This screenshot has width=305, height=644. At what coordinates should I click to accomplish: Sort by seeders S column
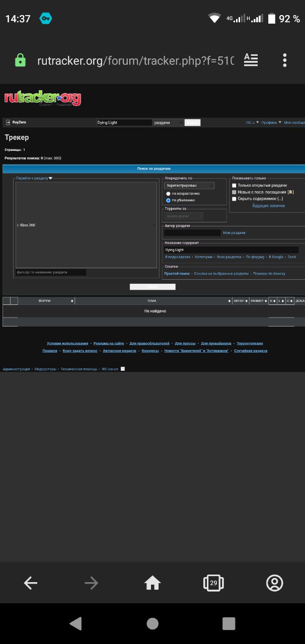click(x=272, y=301)
